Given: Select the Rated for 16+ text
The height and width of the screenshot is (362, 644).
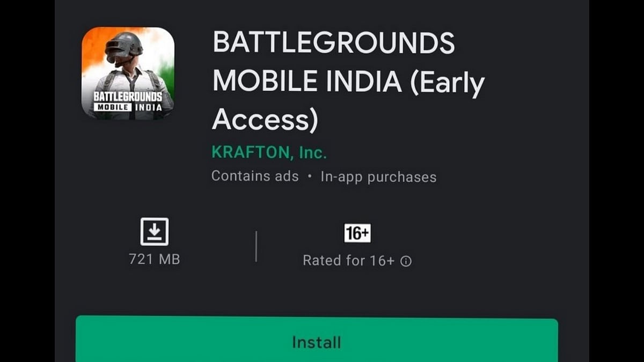Looking at the screenshot, I should pos(349,261).
